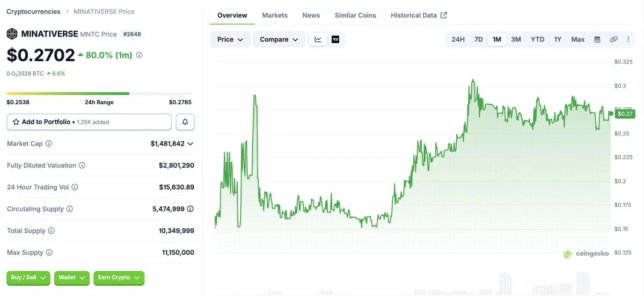Switch to the Markets tab
Screen dimensions: 644x296
click(275, 15)
